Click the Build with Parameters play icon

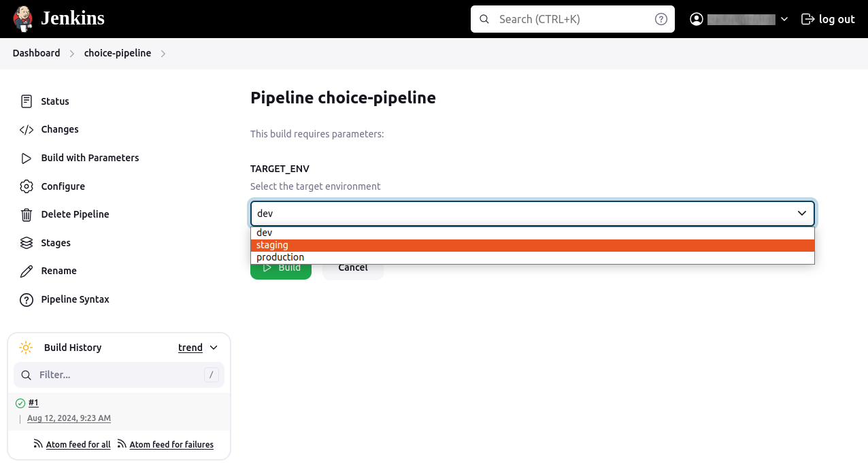point(27,158)
